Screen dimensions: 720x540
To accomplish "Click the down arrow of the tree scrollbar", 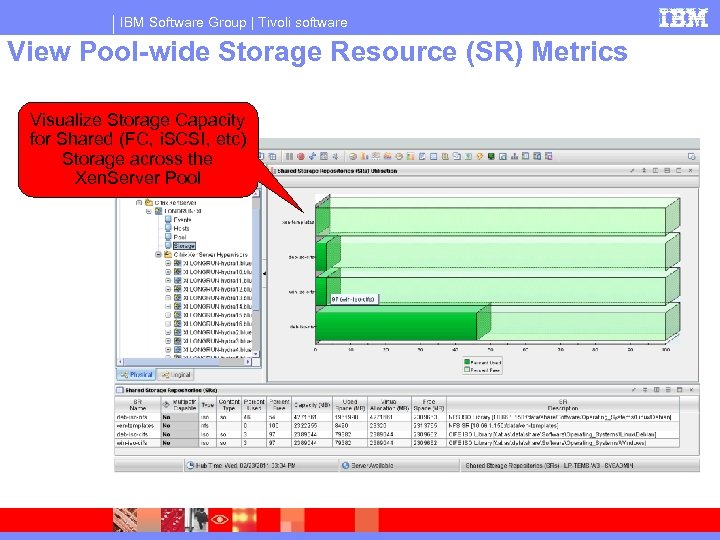I will [256, 354].
